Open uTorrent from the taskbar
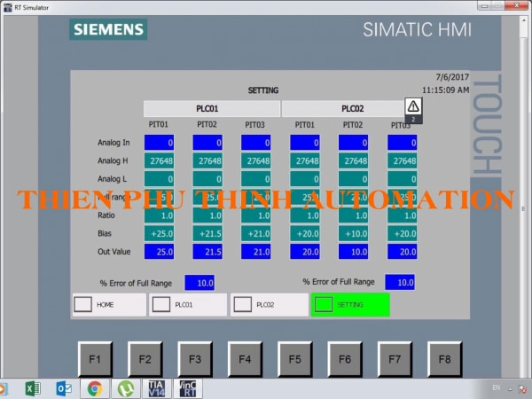Viewport: 532px width, 399px height. coord(125,388)
